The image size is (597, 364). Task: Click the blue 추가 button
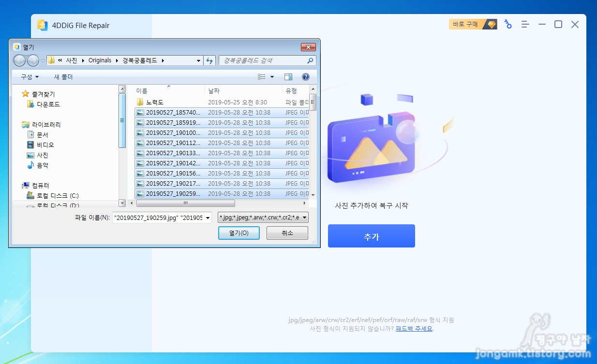371,236
